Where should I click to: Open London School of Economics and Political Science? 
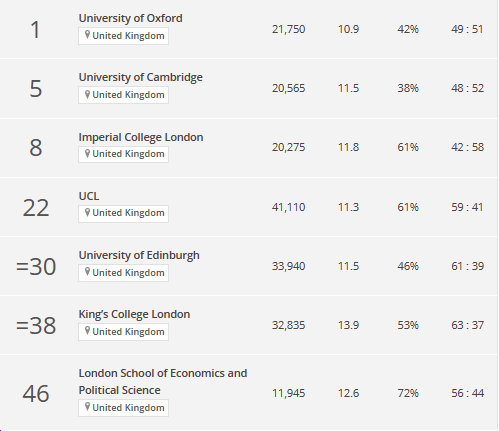[x=163, y=381]
